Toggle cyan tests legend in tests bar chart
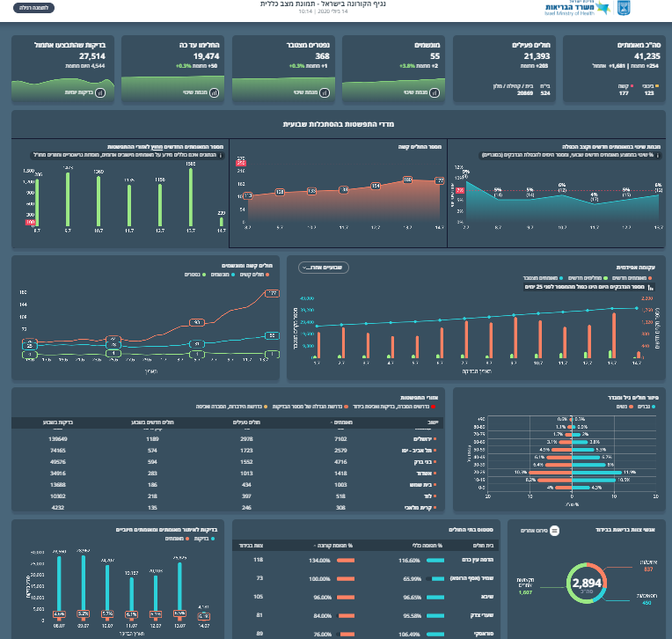 pos(204,539)
